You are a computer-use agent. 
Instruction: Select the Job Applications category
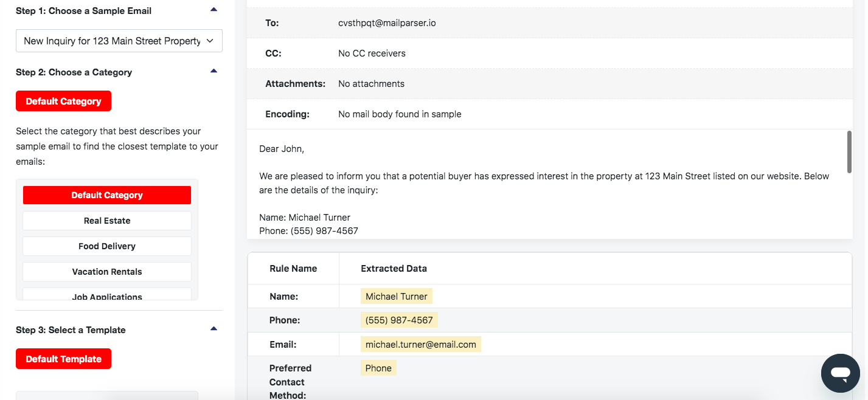[x=106, y=295]
